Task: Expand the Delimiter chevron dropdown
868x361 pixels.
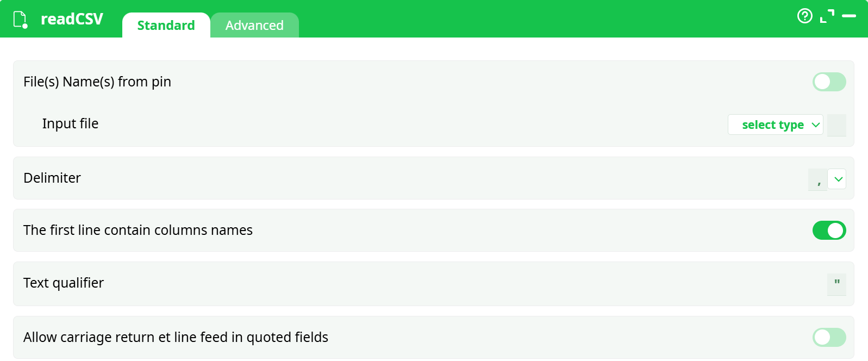Action: (x=838, y=179)
